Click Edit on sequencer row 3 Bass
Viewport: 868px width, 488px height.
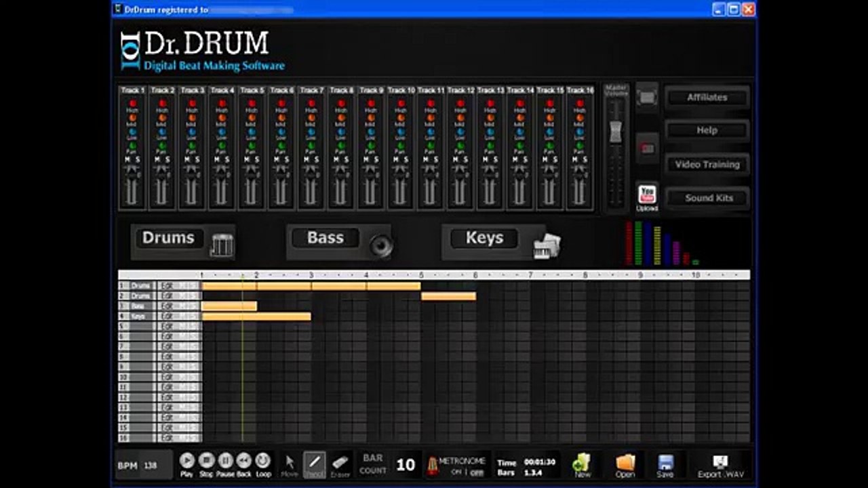167,306
